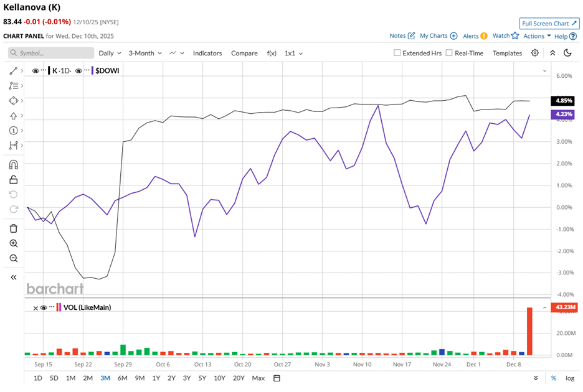Select the 6M time range
Image resolution: width=583 pixels, height=392 pixels.
122,378
